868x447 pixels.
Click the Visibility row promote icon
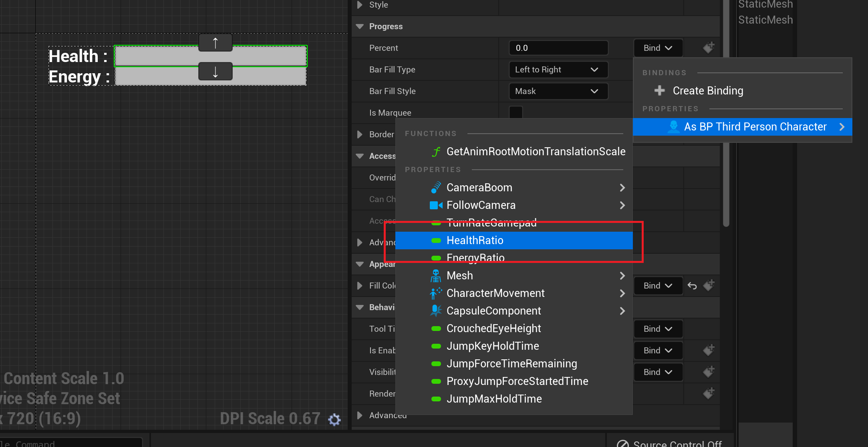coord(709,372)
